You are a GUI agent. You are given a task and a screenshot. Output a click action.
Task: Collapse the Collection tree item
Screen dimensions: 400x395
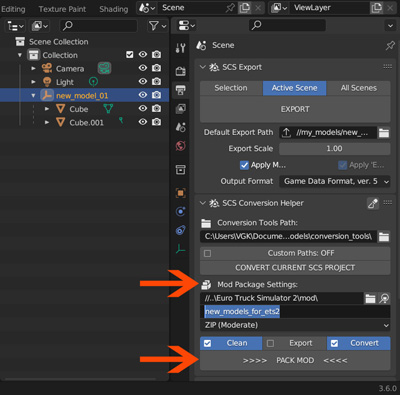(x=20, y=55)
